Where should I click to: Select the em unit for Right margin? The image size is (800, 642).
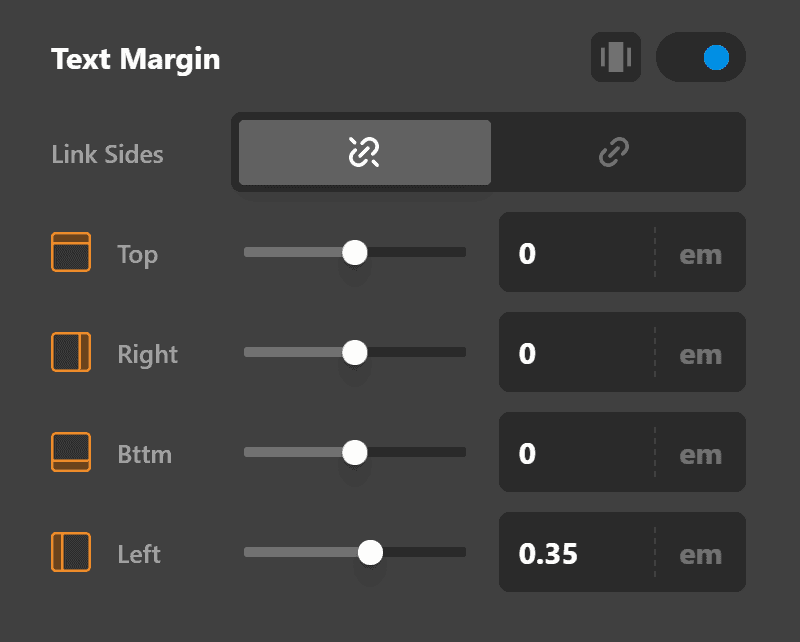click(700, 352)
